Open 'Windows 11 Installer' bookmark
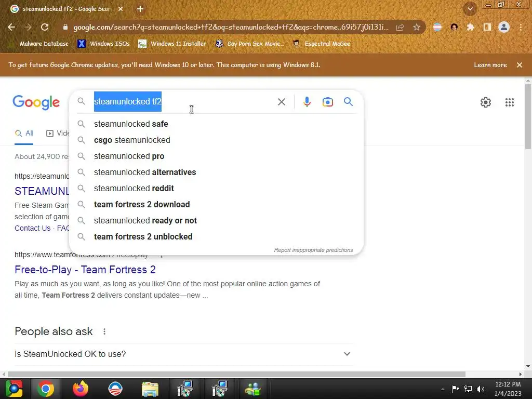532x399 pixels. pos(172,44)
